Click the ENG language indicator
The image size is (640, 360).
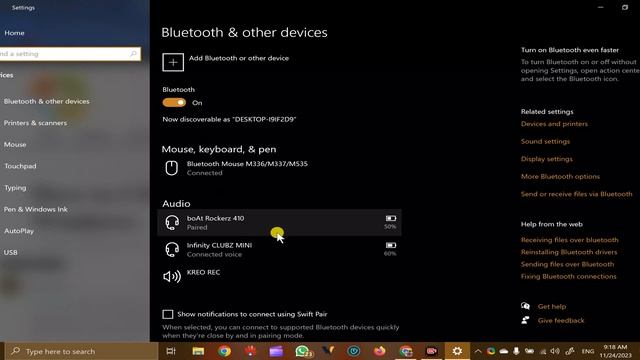tap(588, 351)
